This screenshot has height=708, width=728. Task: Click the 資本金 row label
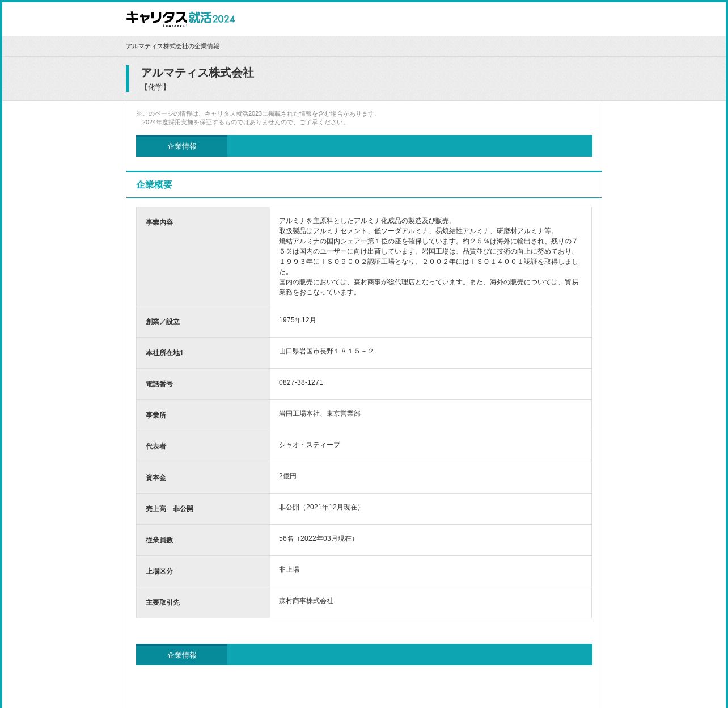coord(156,478)
